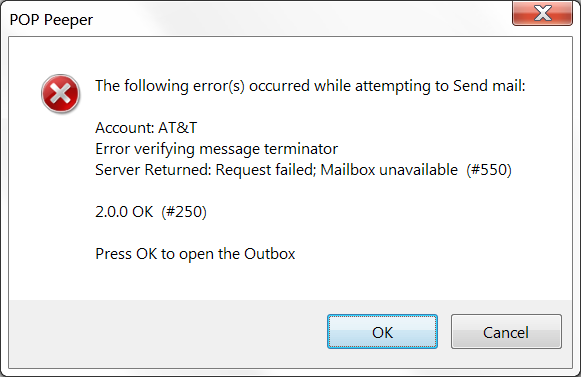Click the red error X icon
The width and height of the screenshot is (581, 377).
coord(60,93)
